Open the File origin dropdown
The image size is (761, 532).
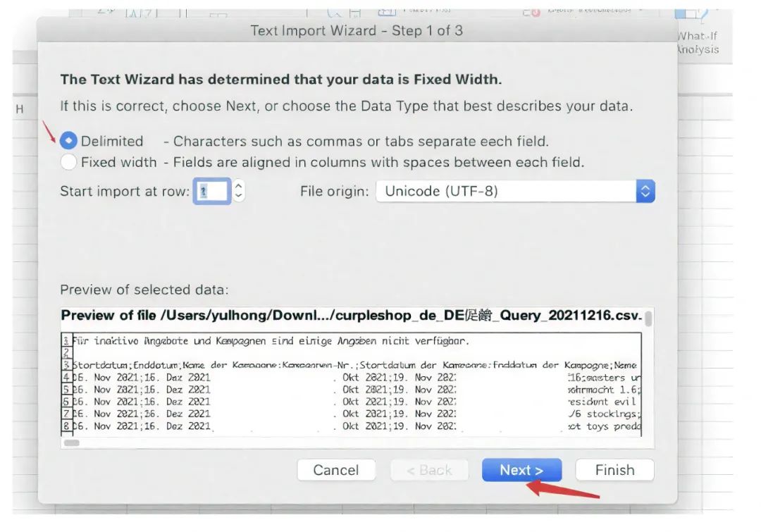[x=515, y=191]
